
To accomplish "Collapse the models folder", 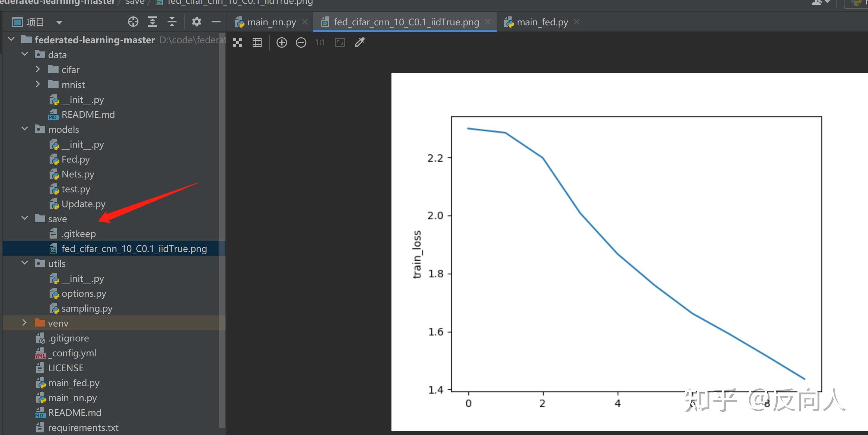I will click(x=25, y=129).
